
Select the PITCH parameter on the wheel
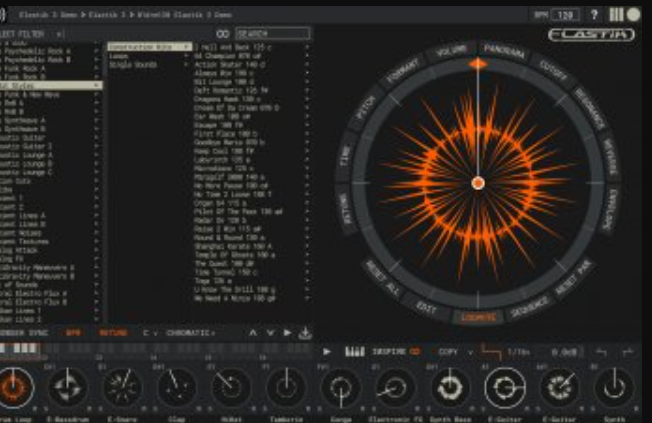pos(367,109)
